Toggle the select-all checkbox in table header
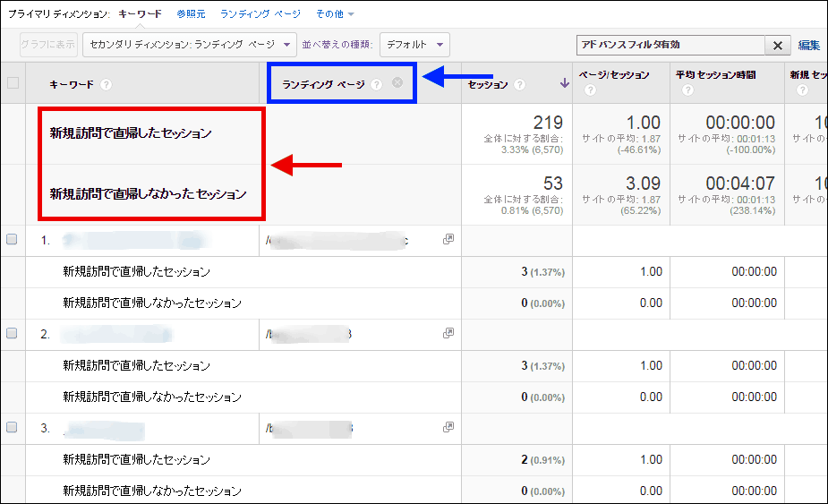The height and width of the screenshot is (504, 828). click(13, 83)
